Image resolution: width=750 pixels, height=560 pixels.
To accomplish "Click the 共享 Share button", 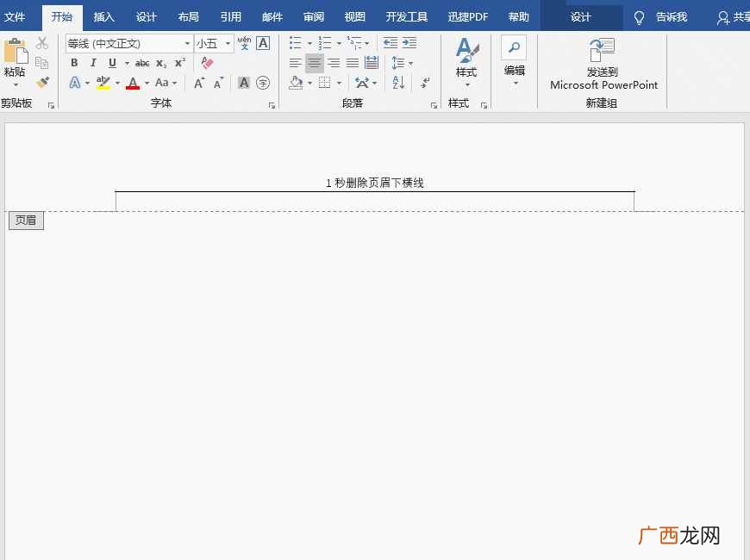I will click(x=734, y=18).
